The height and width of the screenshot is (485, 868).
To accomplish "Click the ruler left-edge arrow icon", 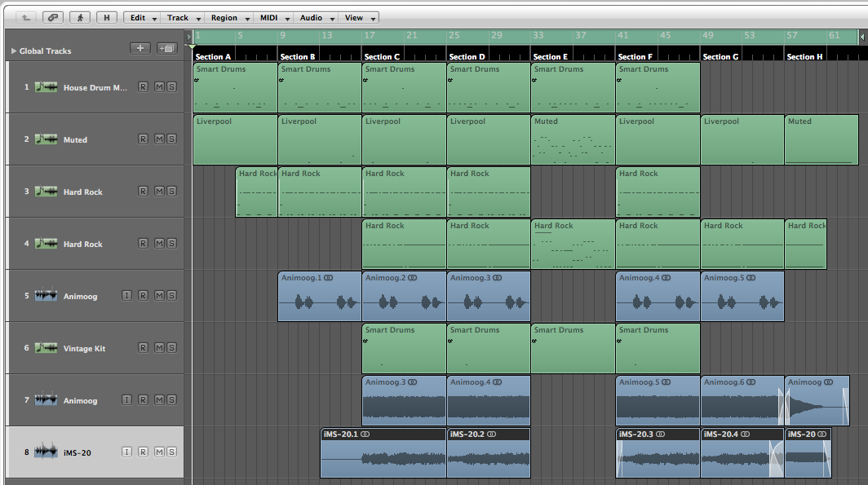I will pyautogui.click(x=188, y=37).
